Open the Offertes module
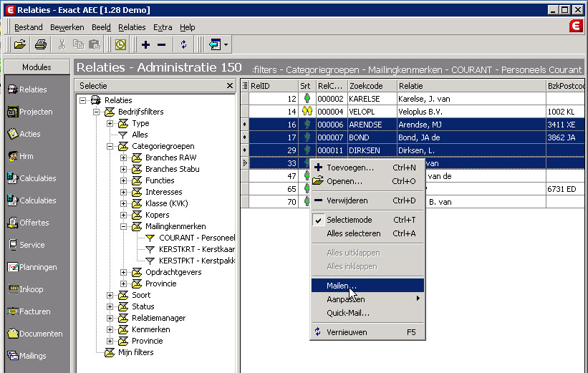 point(28,223)
